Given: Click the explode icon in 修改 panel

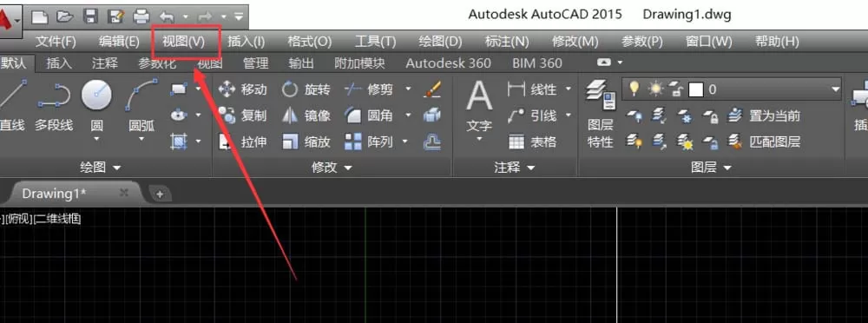Looking at the screenshot, I should 431,115.
